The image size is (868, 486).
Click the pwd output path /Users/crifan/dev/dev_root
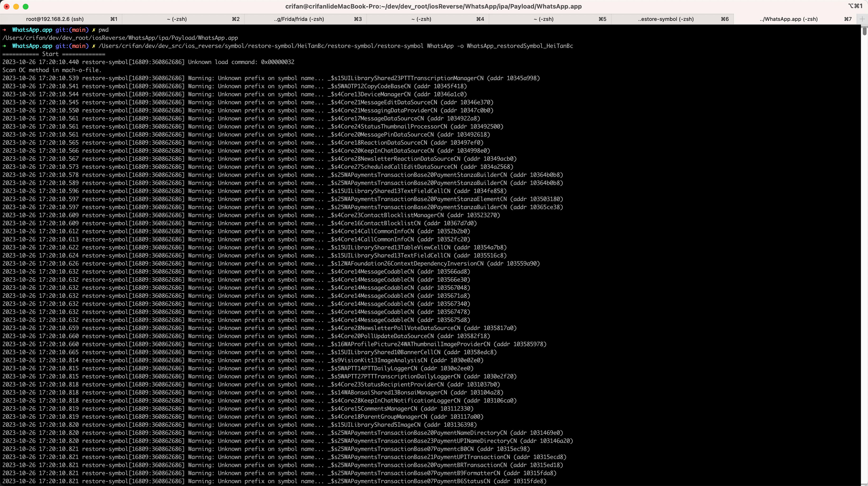[x=120, y=38]
